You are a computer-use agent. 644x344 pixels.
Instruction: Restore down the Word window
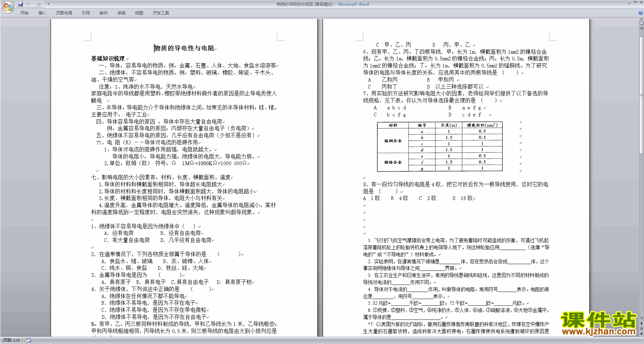click(x=635, y=3)
